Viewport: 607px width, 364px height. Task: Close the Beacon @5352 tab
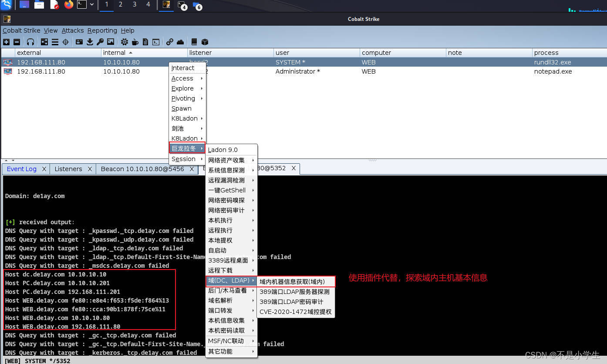click(293, 168)
